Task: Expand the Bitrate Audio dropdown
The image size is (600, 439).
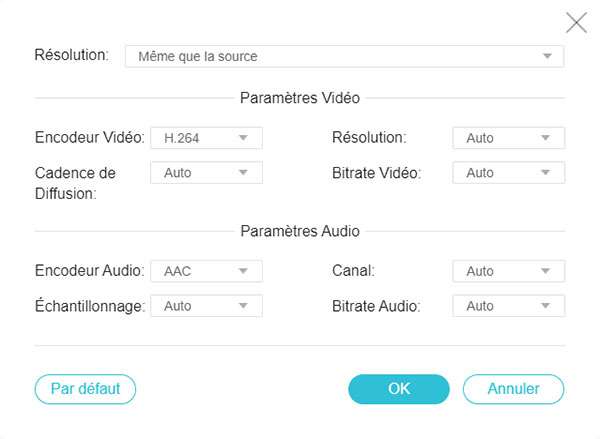Action: [x=508, y=305]
